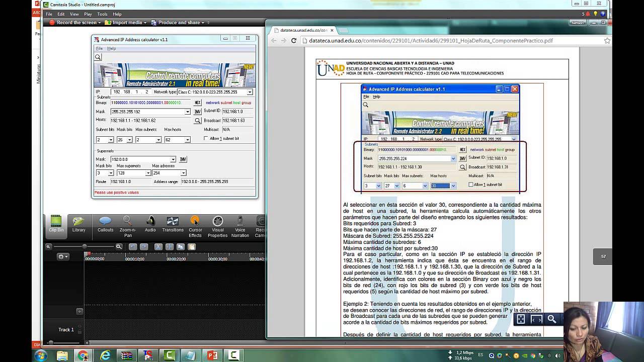
Task: Open the Camtasia Edit menu
Action: point(61,14)
